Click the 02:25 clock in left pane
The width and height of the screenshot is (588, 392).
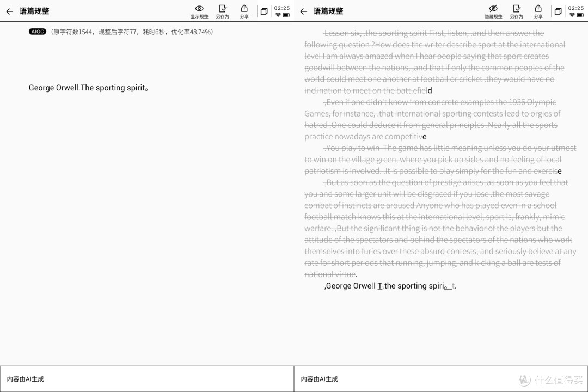(x=282, y=8)
